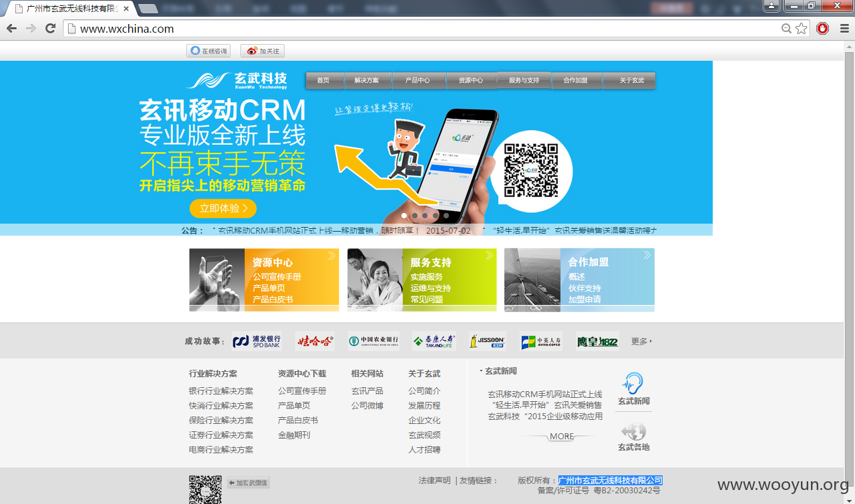Open 加盟申请 in the blue card
The image size is (855, 504).
tap(584, 300)
